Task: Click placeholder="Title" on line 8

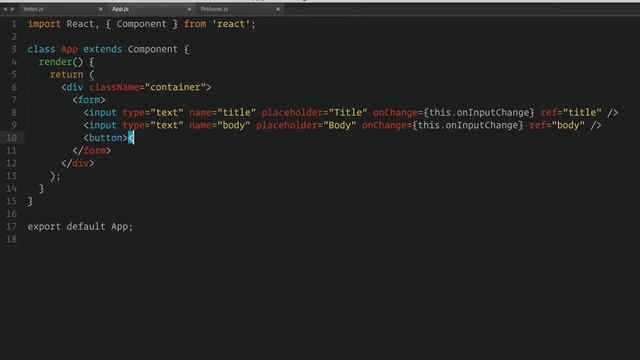Action: [x=314, y=113]
